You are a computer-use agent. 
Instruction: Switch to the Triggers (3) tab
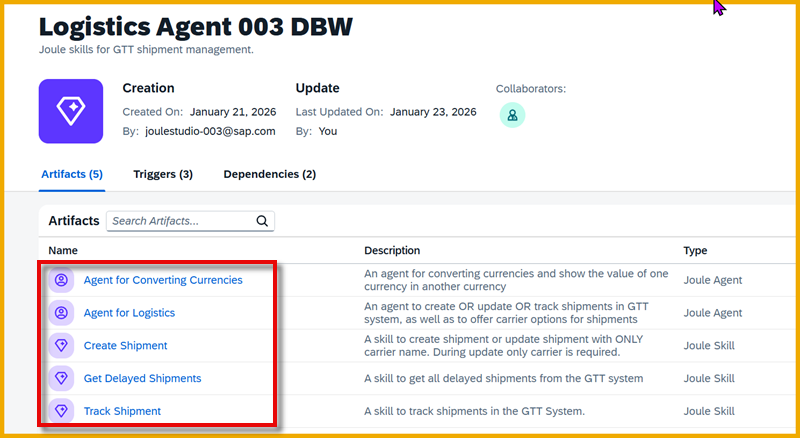[163, 174]
